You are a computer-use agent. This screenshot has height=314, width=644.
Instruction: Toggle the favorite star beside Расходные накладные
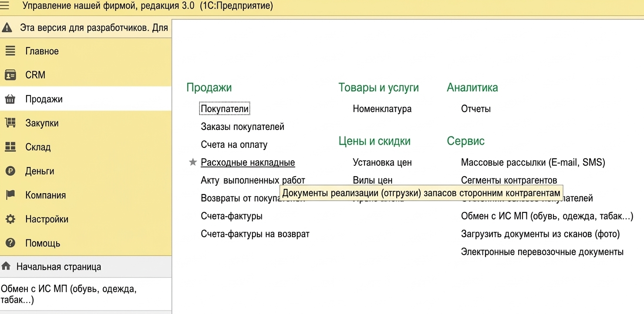pos(193,162)
